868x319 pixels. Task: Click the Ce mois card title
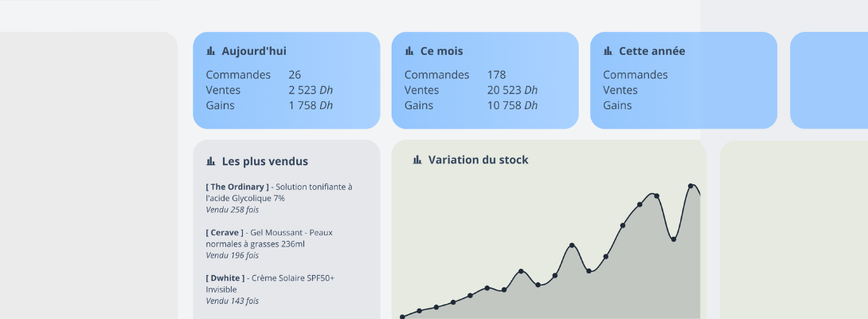[x=441, y=51]
